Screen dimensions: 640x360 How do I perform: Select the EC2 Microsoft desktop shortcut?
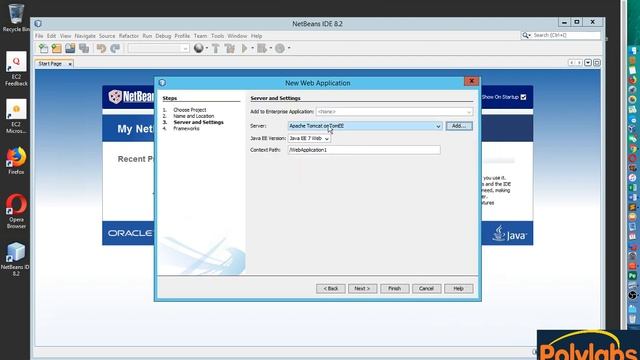pos(16,116)
